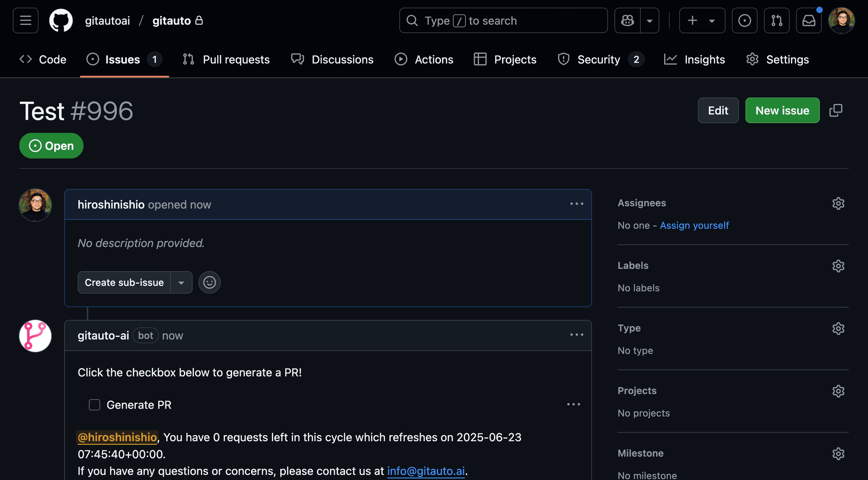Switch to the Insights tab
868x480 pixels.
[694, 59]
